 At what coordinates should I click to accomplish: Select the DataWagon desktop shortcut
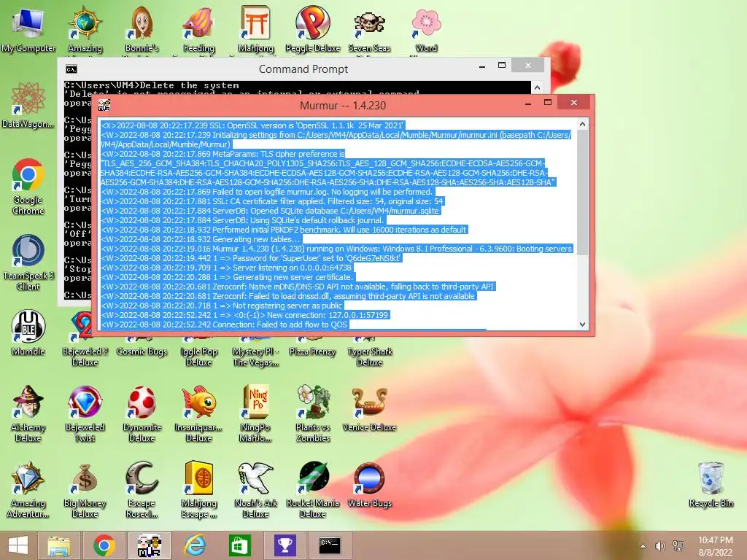[x=28, y=105]
